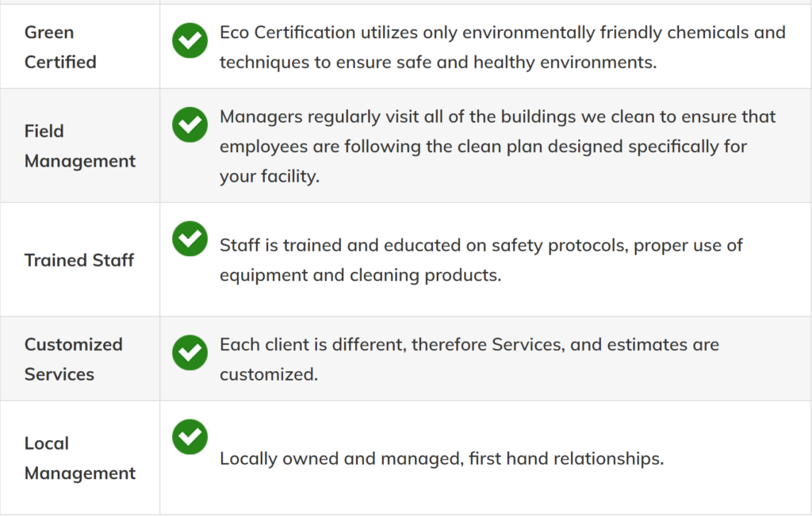Click the Local Management checkmark icon
The image size is (812, 517).
[x=190, y=437]
